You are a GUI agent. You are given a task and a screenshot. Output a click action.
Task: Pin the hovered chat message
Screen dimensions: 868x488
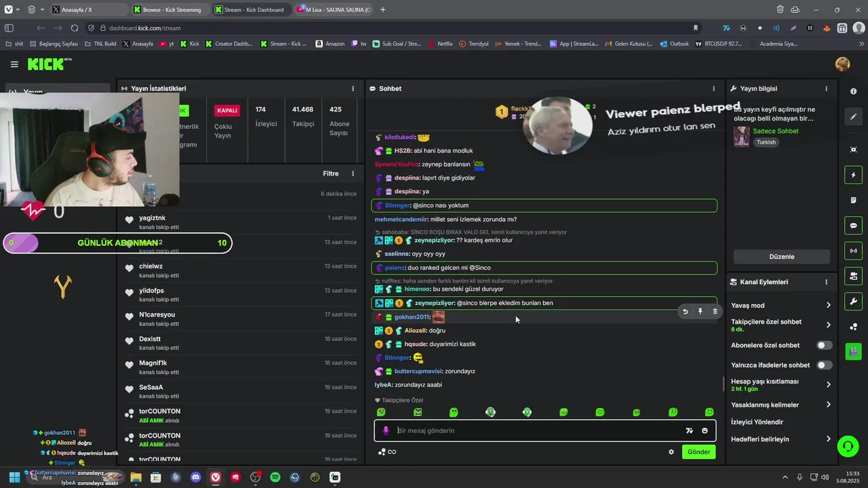(x=700, y=312)
